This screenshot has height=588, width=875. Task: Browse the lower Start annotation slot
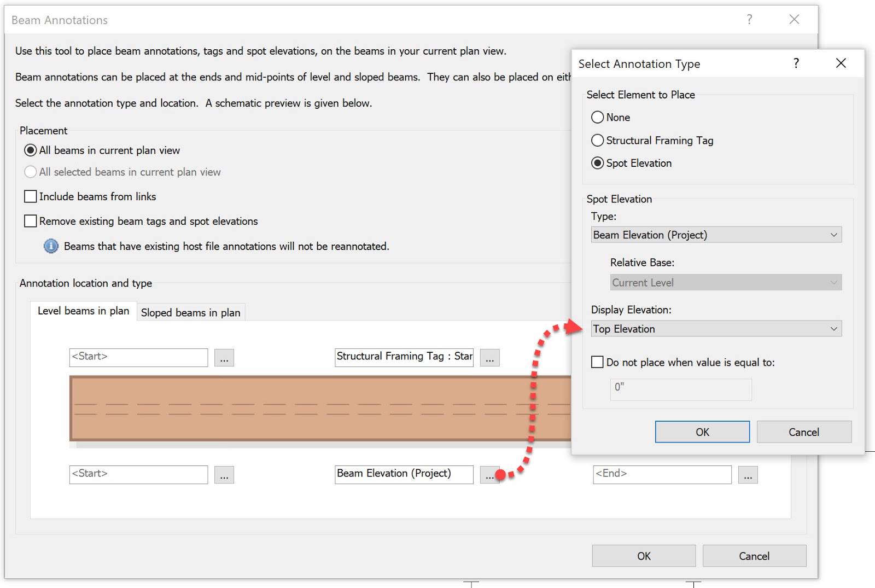(x=224, y=475)
